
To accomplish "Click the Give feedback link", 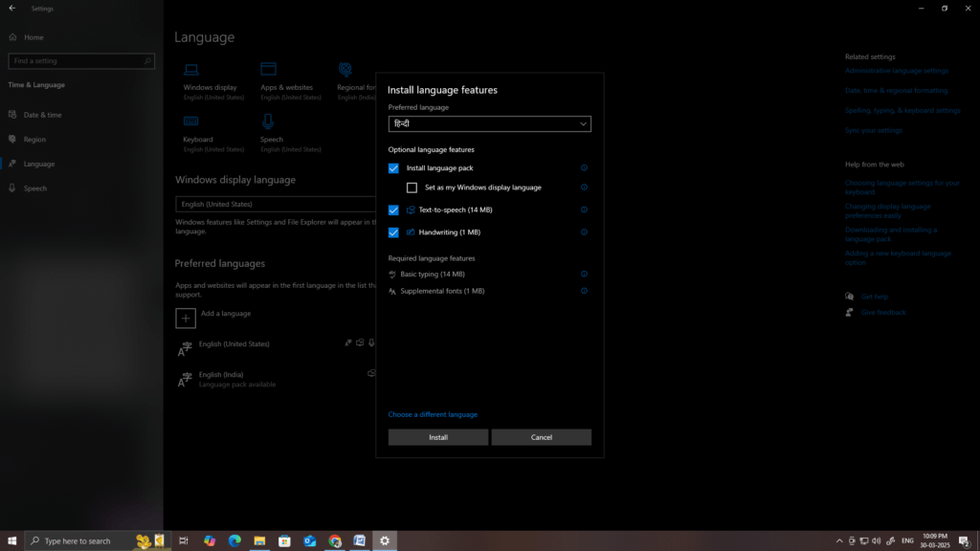I will point(883,313).
